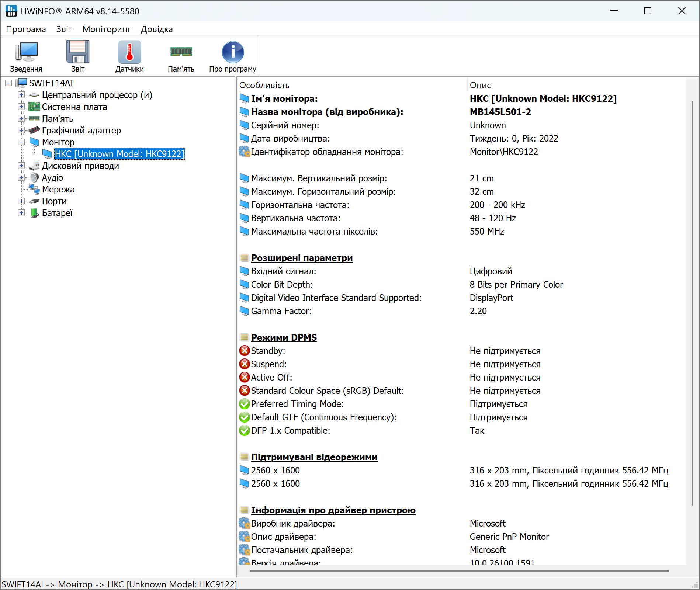Expand the Порти tree node

pos(21,201)
